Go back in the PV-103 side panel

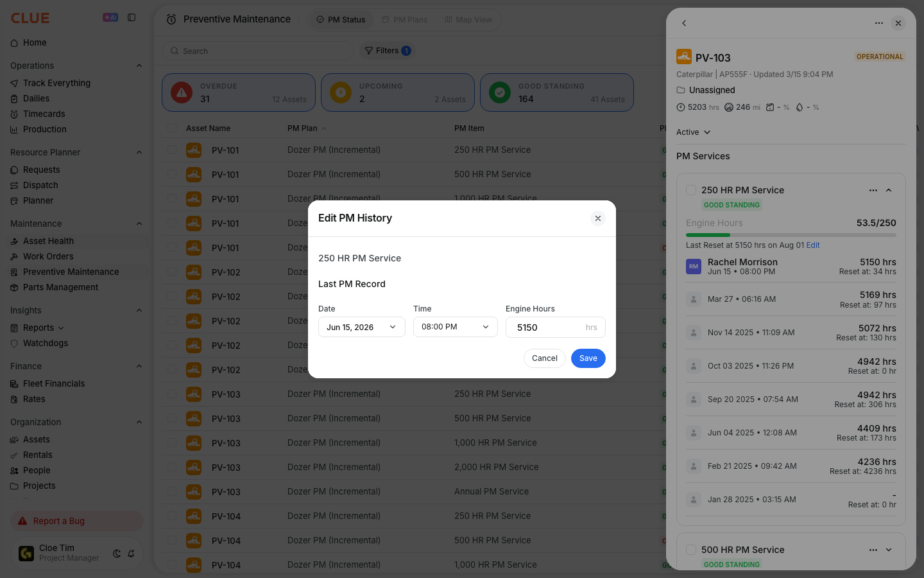pos(684,23)
